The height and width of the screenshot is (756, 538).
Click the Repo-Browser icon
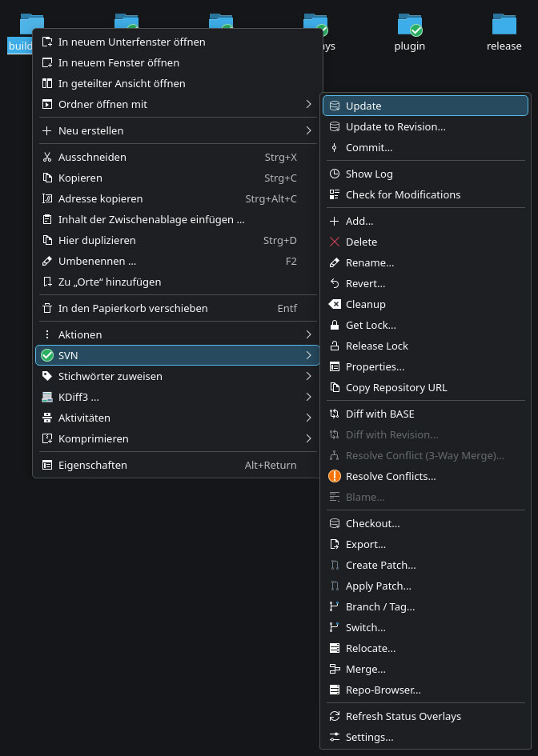[335, 690]
